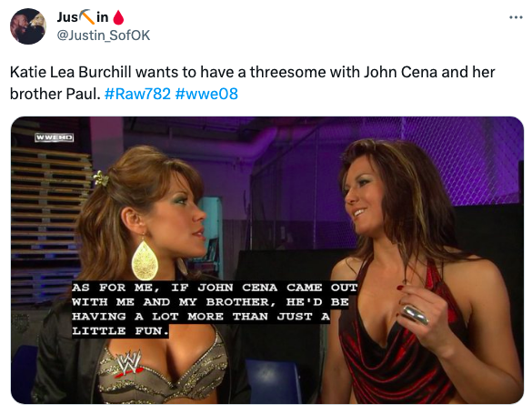This screenshot has width=532, height=415.
Task: Click the yellow flower hair clip in the image
Action: pos(101,178)
